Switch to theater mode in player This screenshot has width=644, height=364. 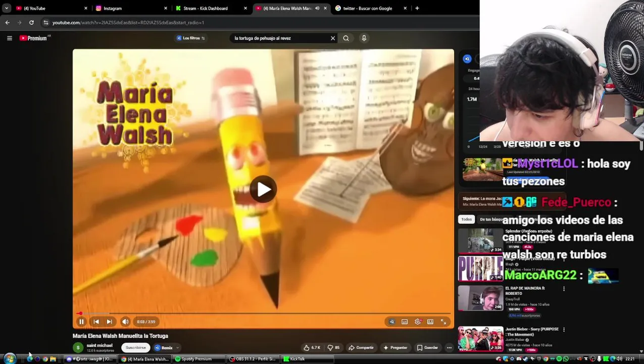(430, 322)
